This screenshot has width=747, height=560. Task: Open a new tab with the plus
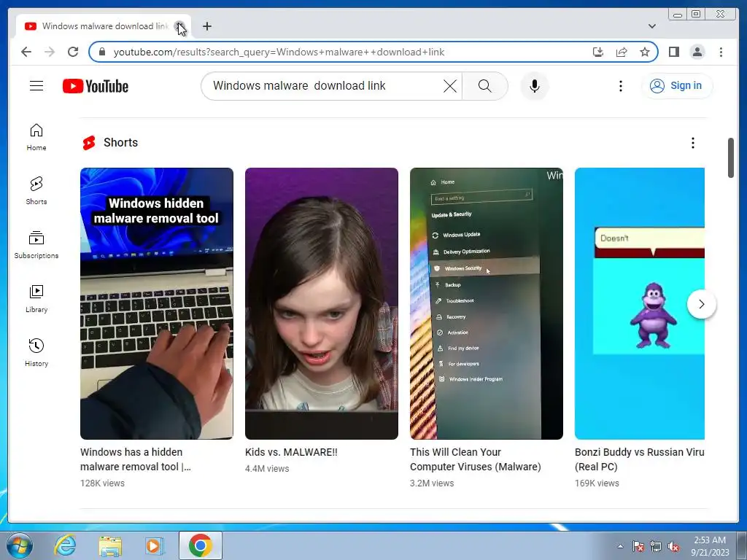(206, 26)
